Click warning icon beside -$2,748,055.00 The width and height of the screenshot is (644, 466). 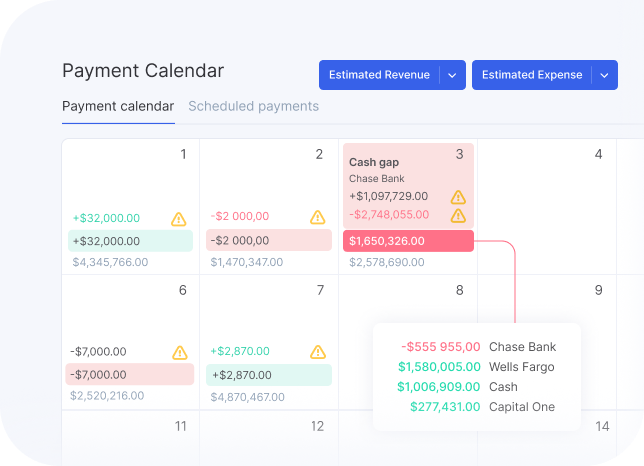[458, 215]
